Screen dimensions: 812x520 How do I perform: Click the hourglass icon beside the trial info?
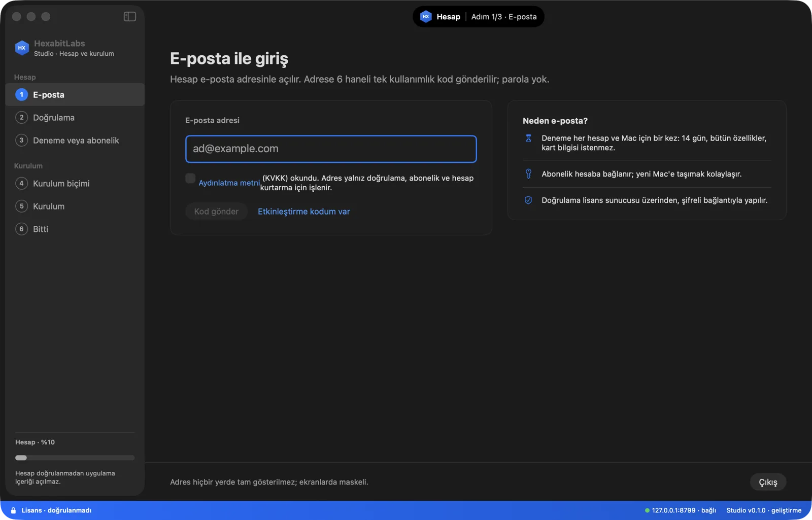(528, 138)
